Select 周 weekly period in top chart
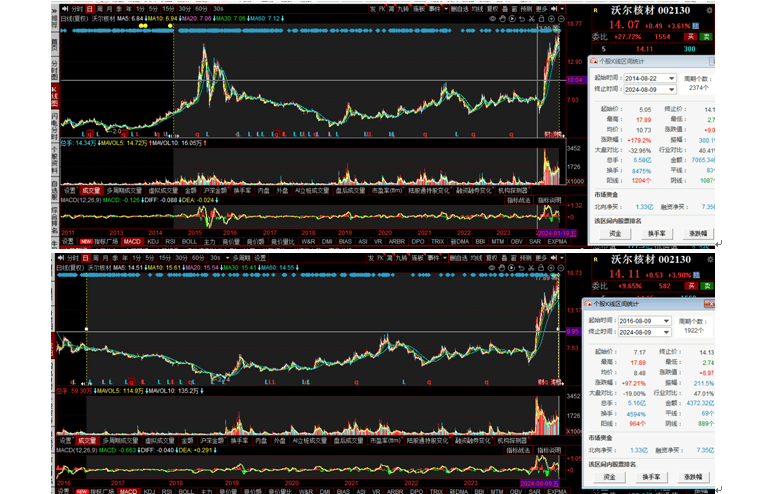767x494 pixels. 99,9
